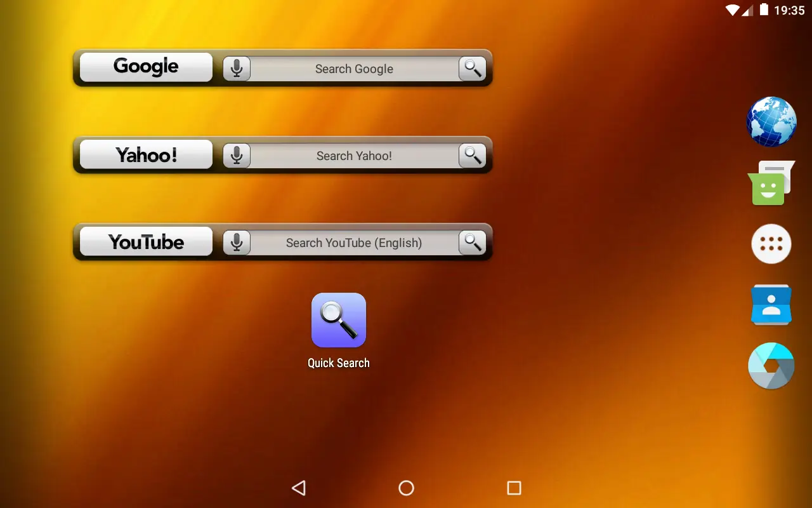Tap the YouTube widget microphone icon
Screen dimensions: 812x508
coord(236,243)
